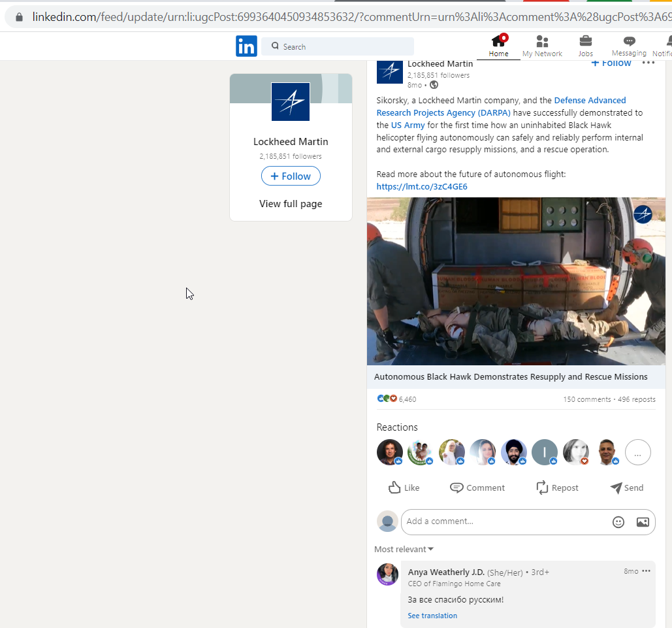Like the Lockheed Martin post

[x=404, y=488]
